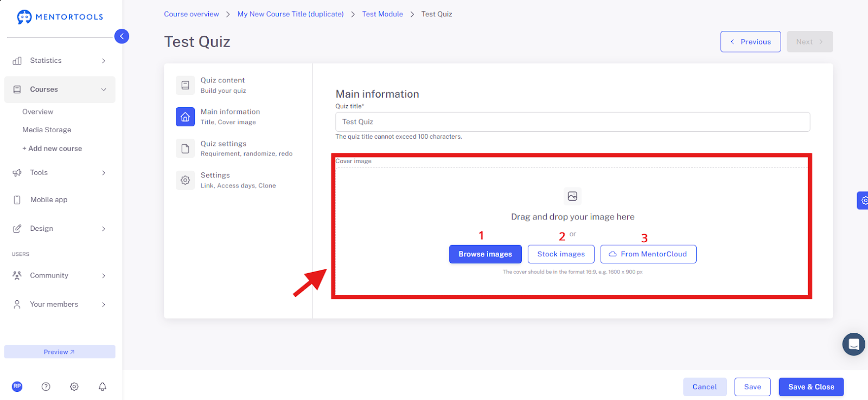This screenshot has width=868, height=400.
Task: Click Stock images button
Action: click(x=561, y=254)
